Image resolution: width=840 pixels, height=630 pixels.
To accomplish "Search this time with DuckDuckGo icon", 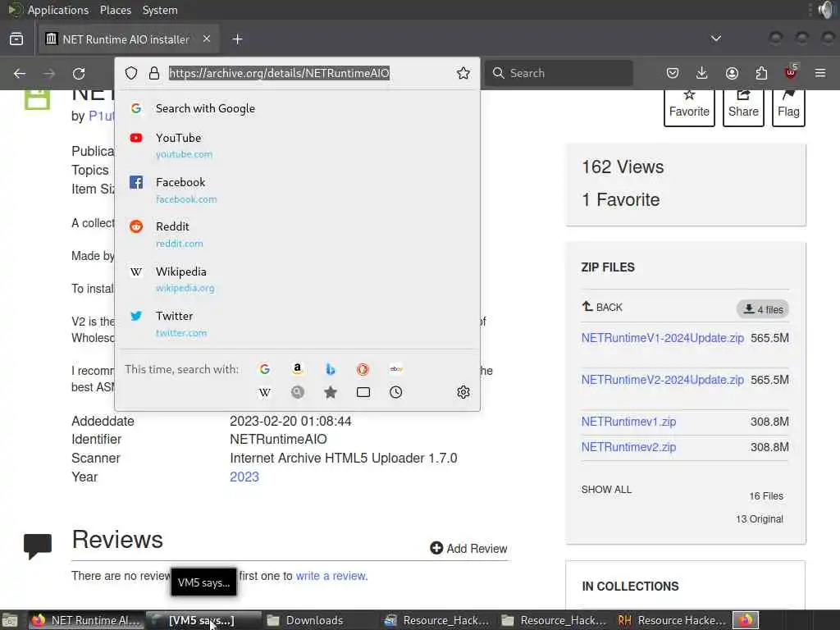I will [363, 369].
